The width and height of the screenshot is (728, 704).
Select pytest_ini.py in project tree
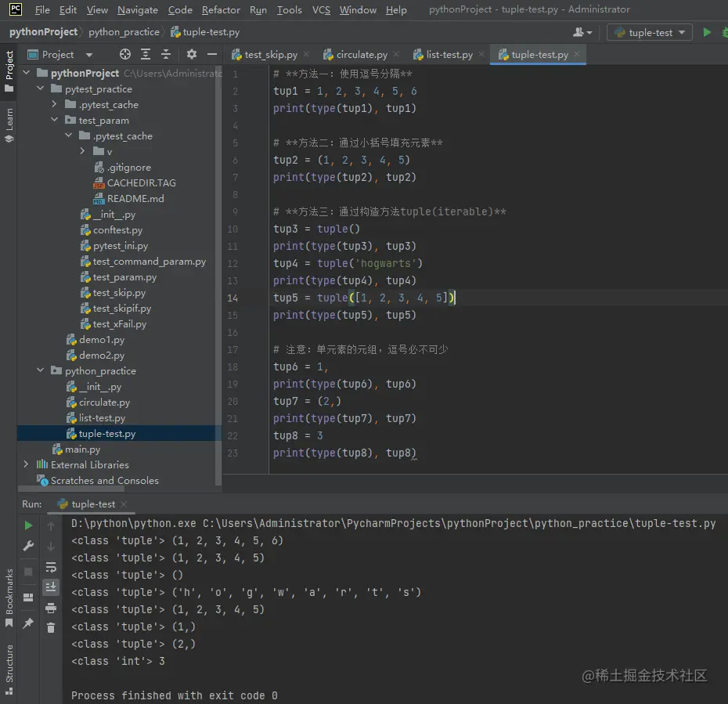(121, 246)
